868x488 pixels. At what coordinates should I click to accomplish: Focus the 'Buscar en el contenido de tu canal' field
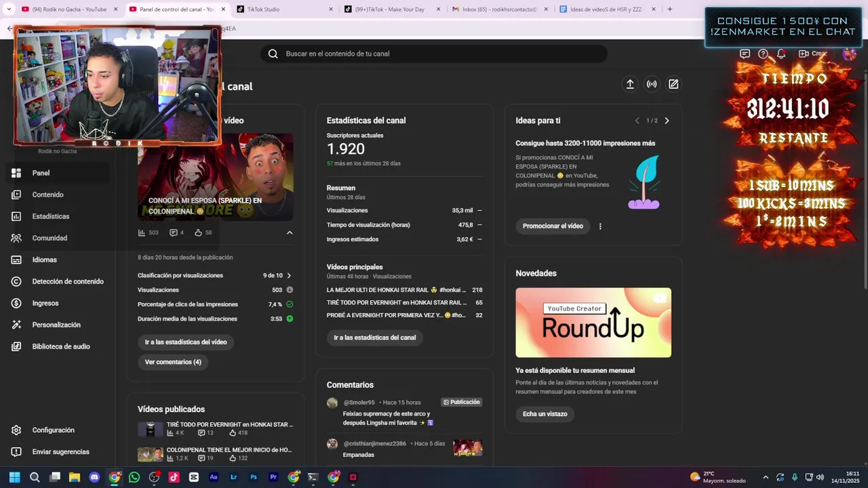[434, 54]
